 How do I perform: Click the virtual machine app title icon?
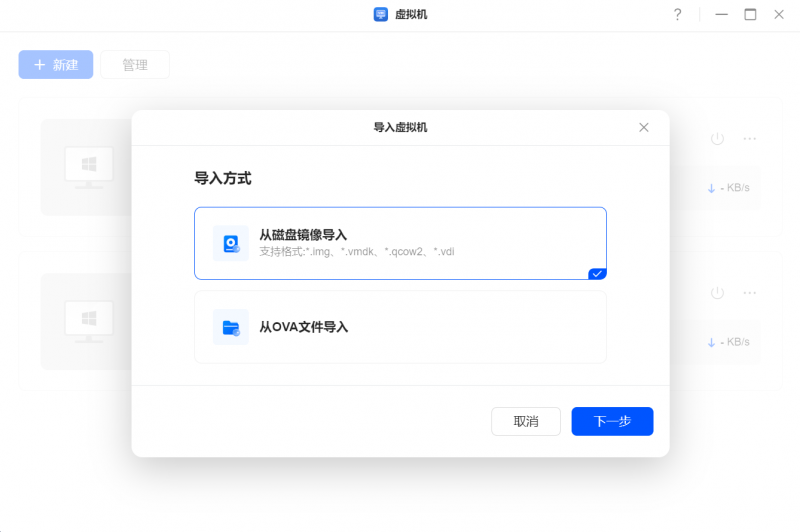(381, 14)
